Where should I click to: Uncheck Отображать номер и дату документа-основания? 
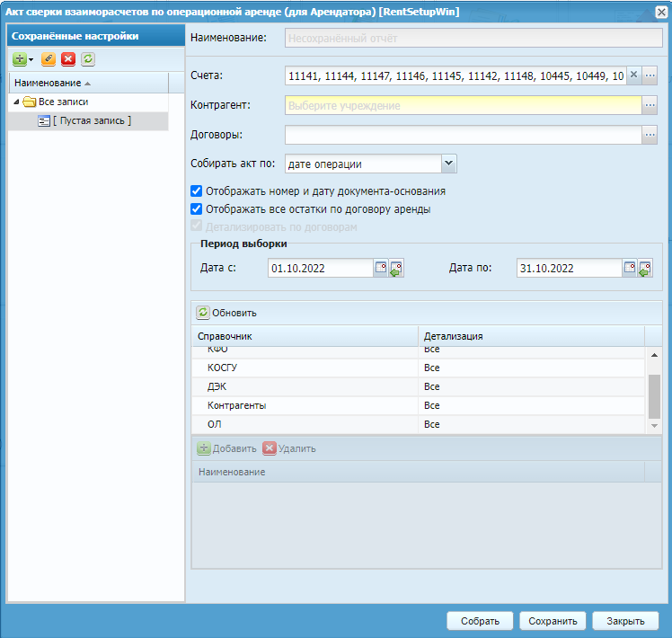click(197, 191)
